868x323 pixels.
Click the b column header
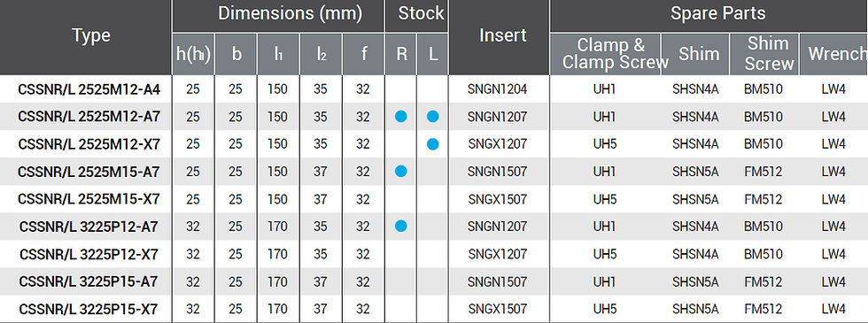click(236, 55)
